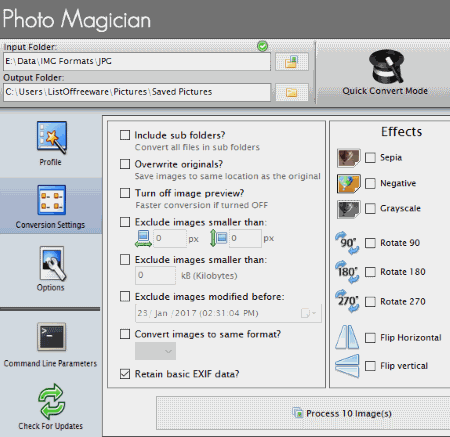450x437 pixels.
Task: Click the Input Folder path field
Action: coord(137,61)
